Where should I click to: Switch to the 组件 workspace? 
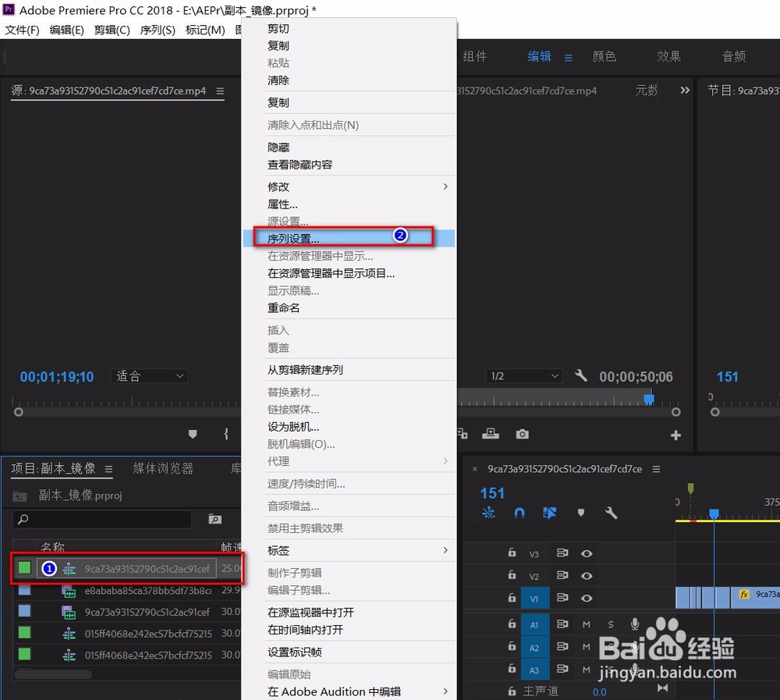[x=474, y=56]
